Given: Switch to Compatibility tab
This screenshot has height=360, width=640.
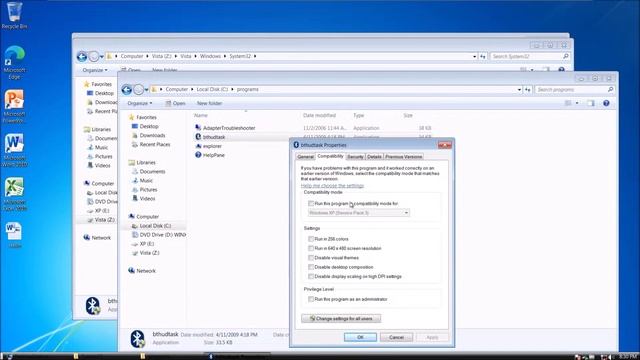Looking at the screenshot, I should [330, 156].
